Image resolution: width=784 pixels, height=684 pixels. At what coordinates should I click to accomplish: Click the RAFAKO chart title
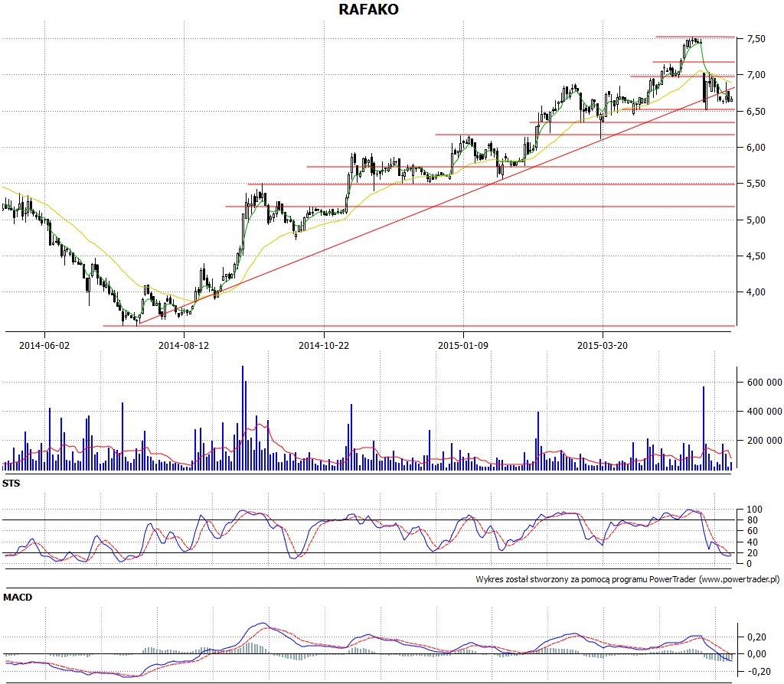tap(368, 9)
